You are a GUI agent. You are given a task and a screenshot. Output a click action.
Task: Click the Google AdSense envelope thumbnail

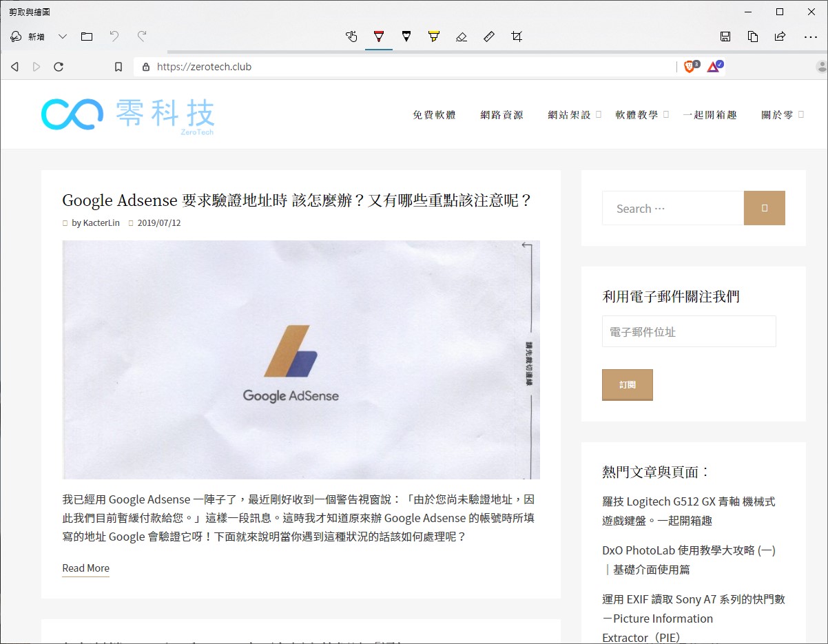301,360
